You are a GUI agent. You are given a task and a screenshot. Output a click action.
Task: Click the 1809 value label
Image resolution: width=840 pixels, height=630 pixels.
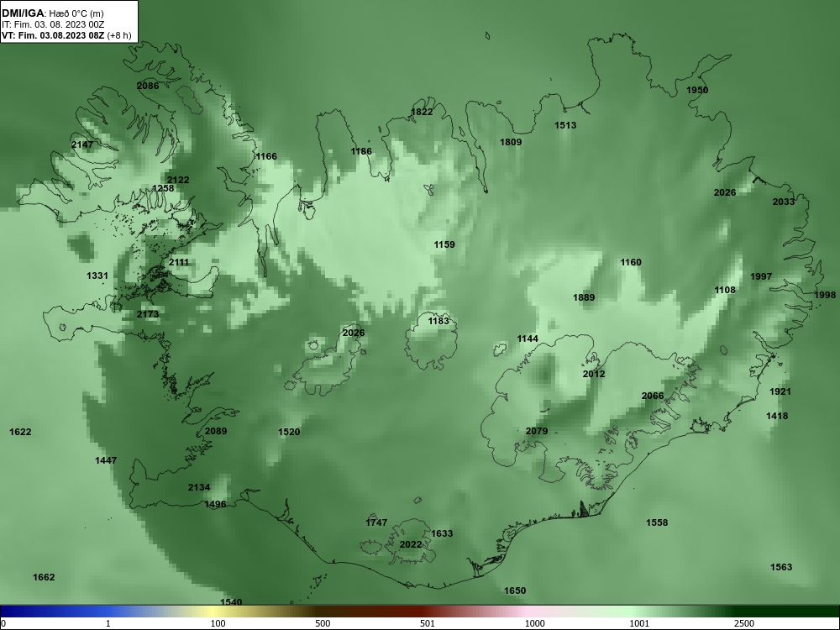pyautogui.click(x=511, y=142)
